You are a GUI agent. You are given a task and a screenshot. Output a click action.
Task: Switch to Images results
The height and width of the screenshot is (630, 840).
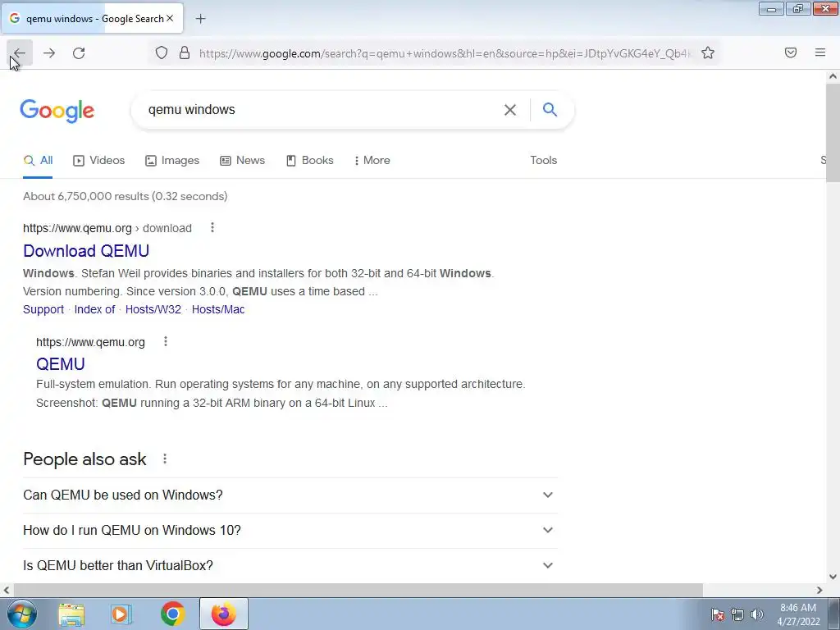(x=172, y=160)
